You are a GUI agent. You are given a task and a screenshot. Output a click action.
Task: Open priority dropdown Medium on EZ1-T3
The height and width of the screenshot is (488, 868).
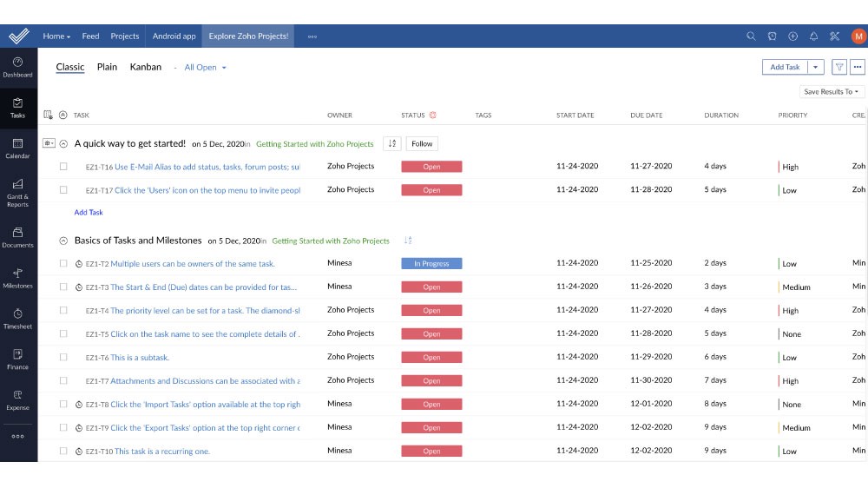click(795, 287)
